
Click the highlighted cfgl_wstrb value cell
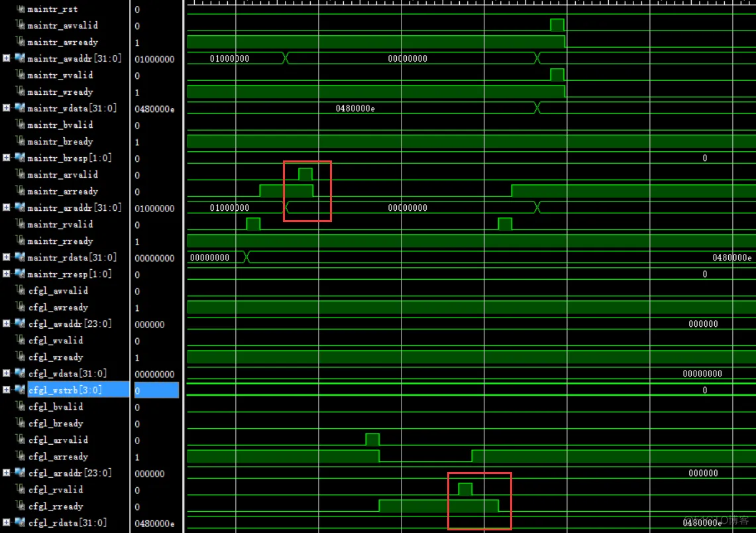click(156, 390)
